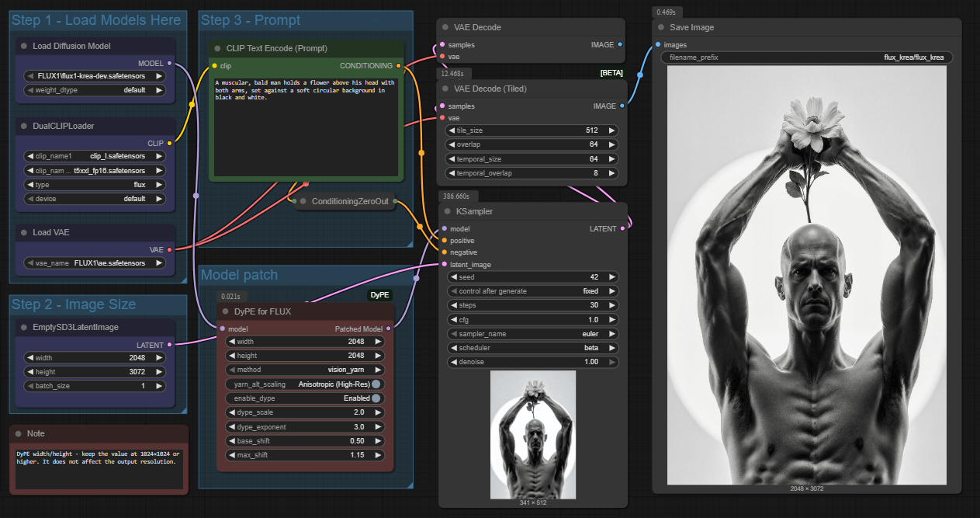Image resolution: width=980 pixels, height=518 pixels.
Task: Click the DyPE for FLUX node collapse dot
Action: coord(227,311)
